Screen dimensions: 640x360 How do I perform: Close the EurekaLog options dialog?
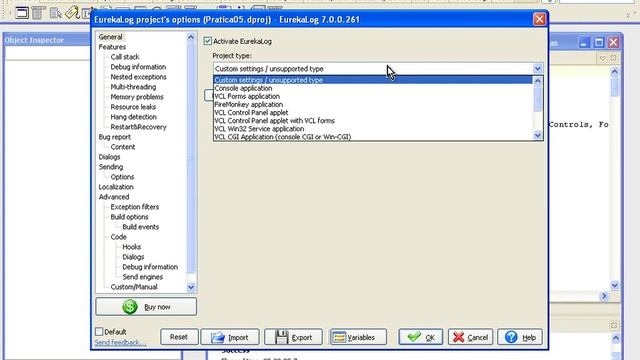539,19
